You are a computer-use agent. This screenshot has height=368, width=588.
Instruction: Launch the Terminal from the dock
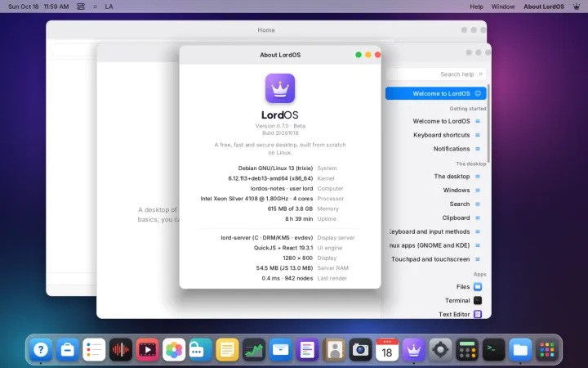pyautogui.click(x=493, y=350)
